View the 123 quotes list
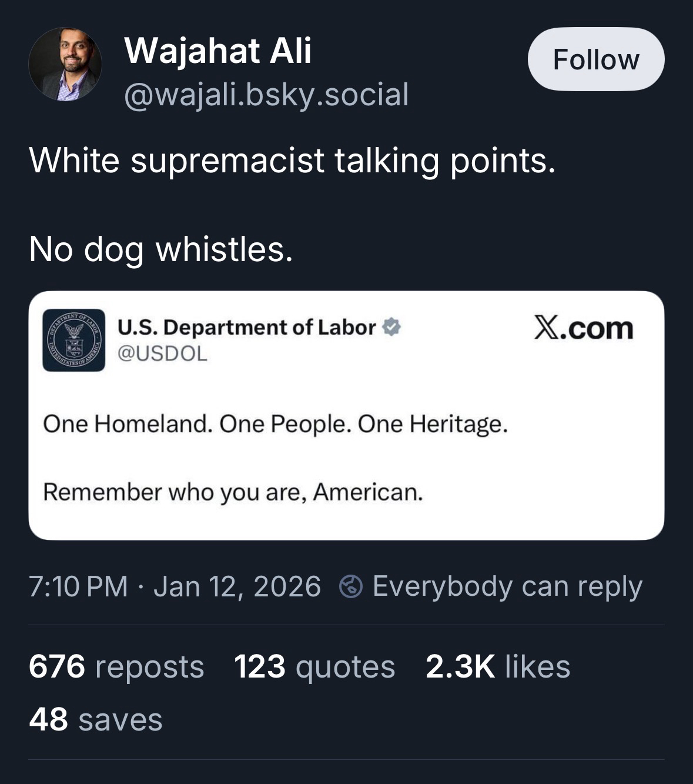This screenshot has width=693, height=784. click(314, 667)
